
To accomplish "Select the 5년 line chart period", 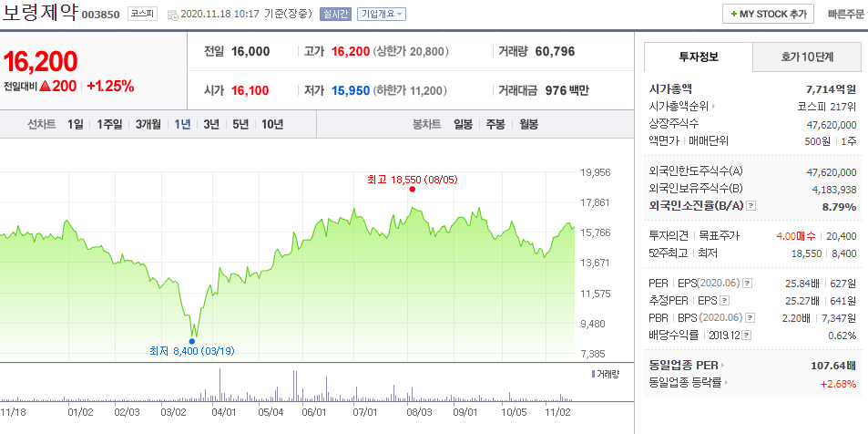I will pyautogui.click(x=240, y=124).
